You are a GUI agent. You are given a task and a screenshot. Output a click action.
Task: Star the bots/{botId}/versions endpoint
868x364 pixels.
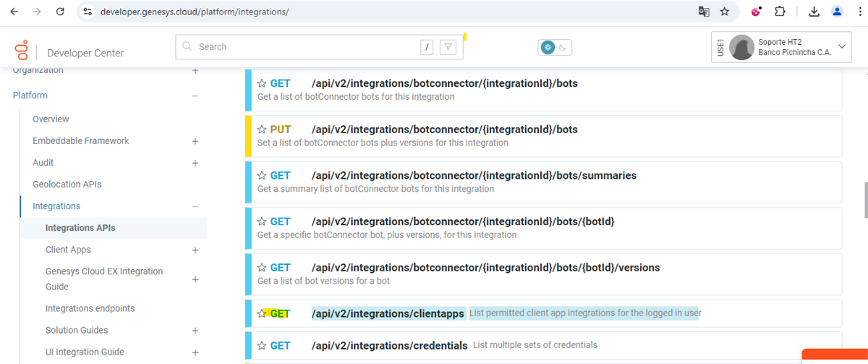coord(263,268)
